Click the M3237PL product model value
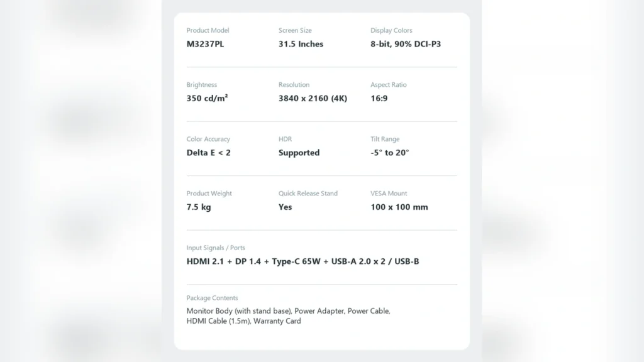644x362 pixels. 206,44
